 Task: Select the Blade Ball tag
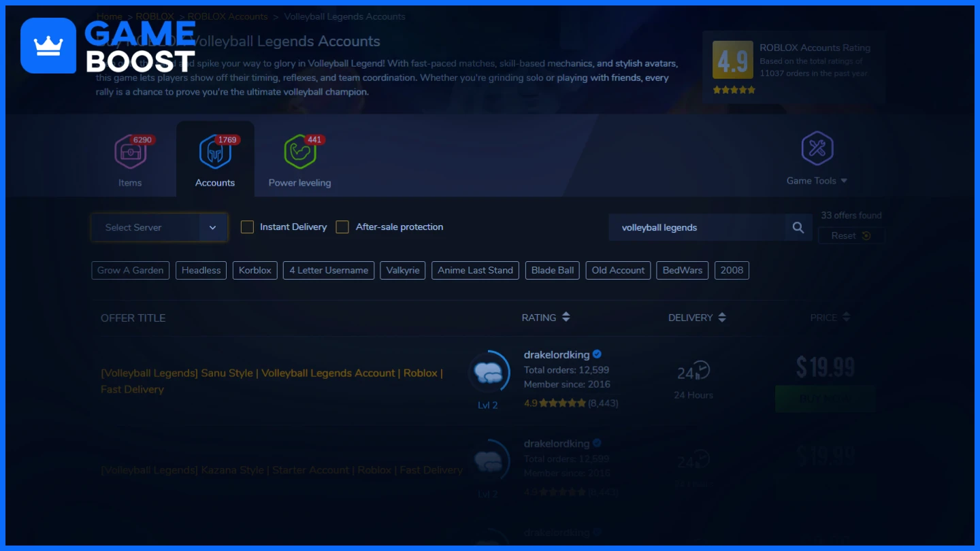pos(553,270)
